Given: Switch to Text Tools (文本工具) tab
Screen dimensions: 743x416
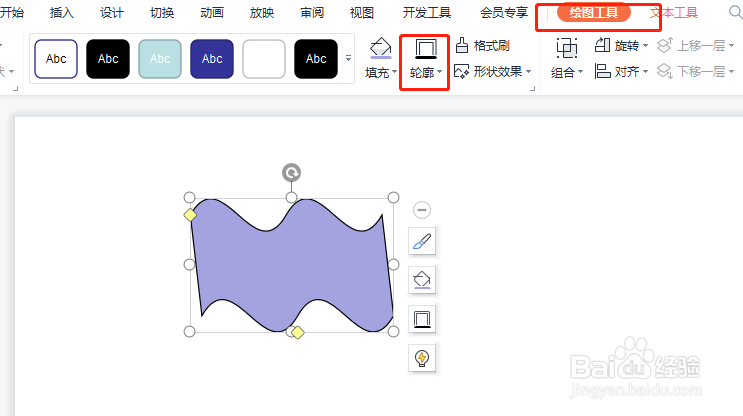Looking at the screenshot, I should (x=673, y=13).
